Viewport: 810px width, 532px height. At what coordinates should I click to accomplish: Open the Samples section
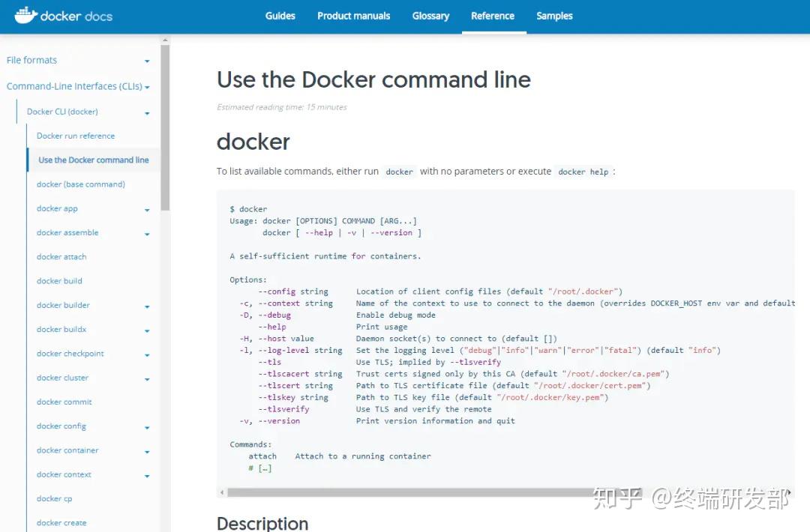coord(554,16)
